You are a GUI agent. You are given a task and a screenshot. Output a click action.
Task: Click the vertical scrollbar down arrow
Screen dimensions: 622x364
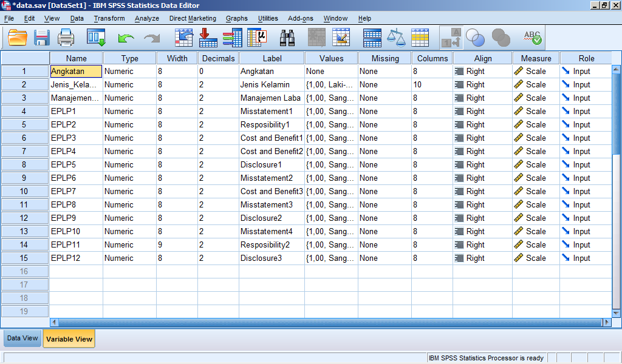tap(616, 313)
